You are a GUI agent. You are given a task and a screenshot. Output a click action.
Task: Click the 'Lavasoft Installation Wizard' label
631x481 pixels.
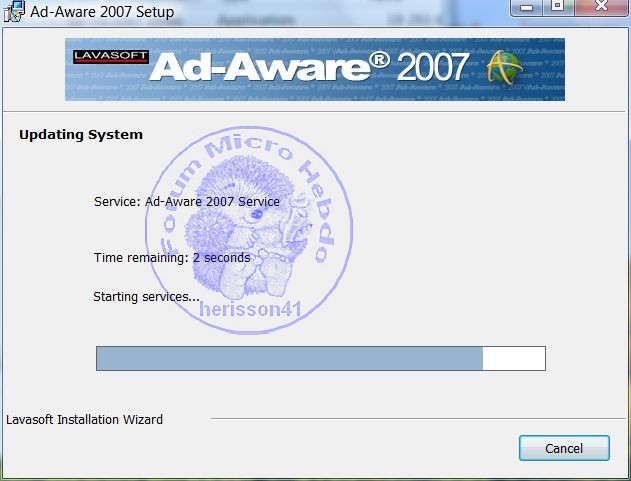coord(85,419)
